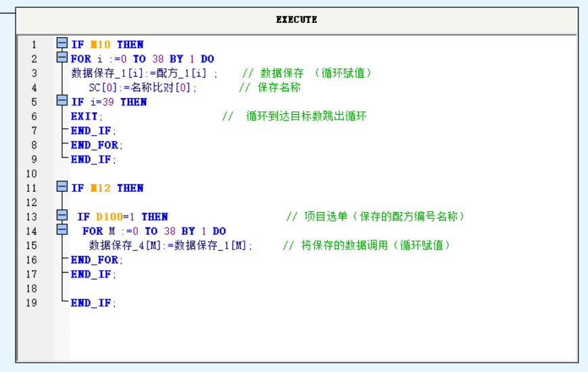This screenshot has height=372, width=588.
Task: Collapse the IF i=39 THEN block
Action: coord(62,101)
